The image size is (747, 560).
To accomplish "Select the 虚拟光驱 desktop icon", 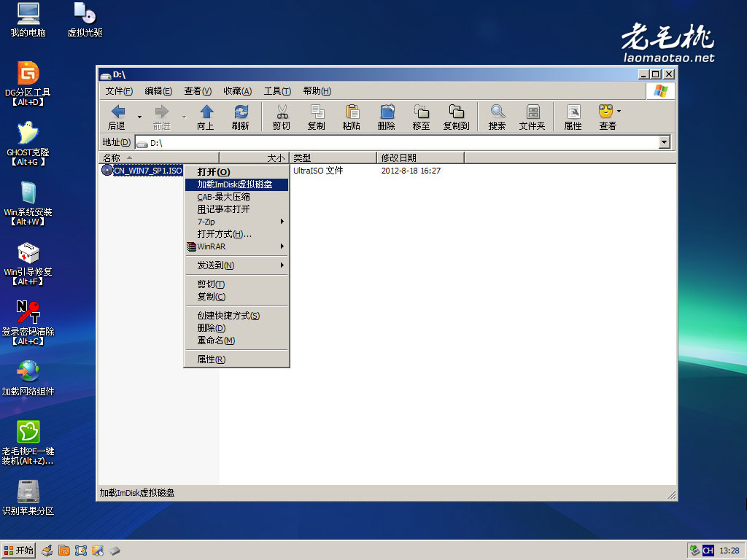I will coord(85,20).
